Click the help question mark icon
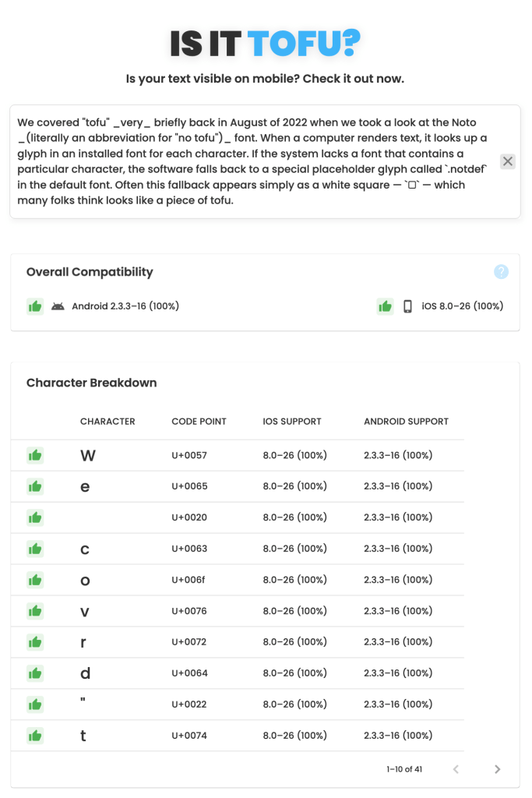Image resolution: width=532 pixels, height=798 pixels. 502,272
